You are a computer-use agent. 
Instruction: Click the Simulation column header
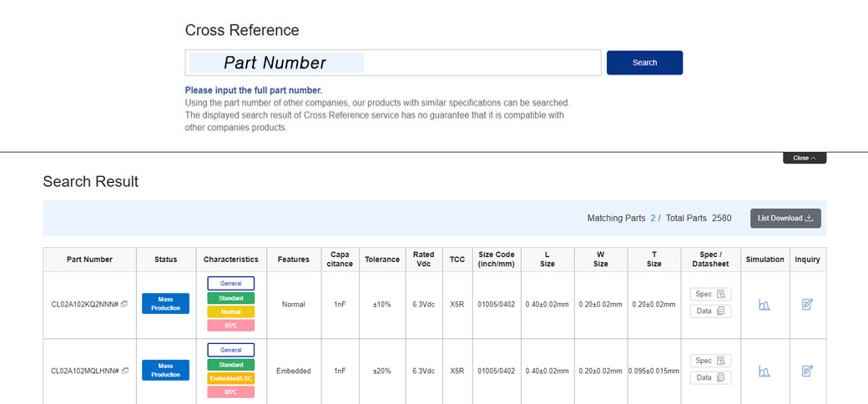(765, 260)
